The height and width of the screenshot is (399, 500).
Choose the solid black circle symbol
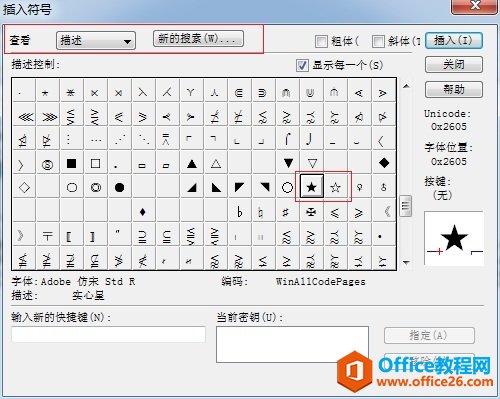[119, 187]
